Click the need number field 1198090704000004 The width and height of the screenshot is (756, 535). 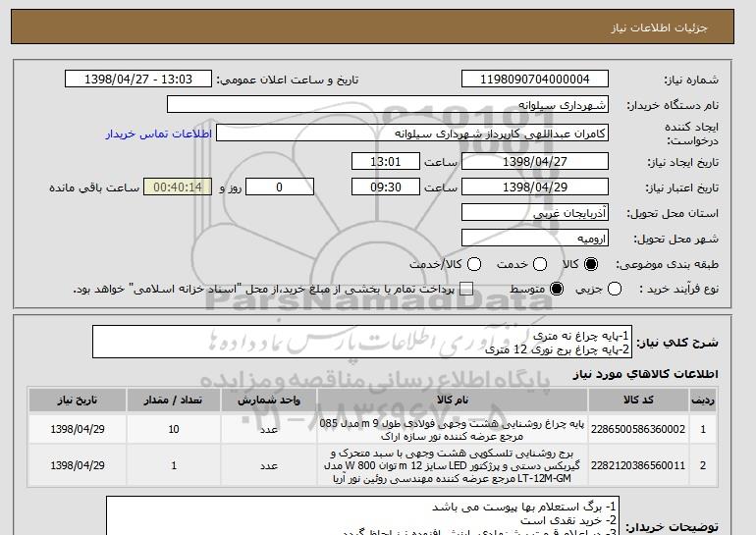tap(535, 80)
